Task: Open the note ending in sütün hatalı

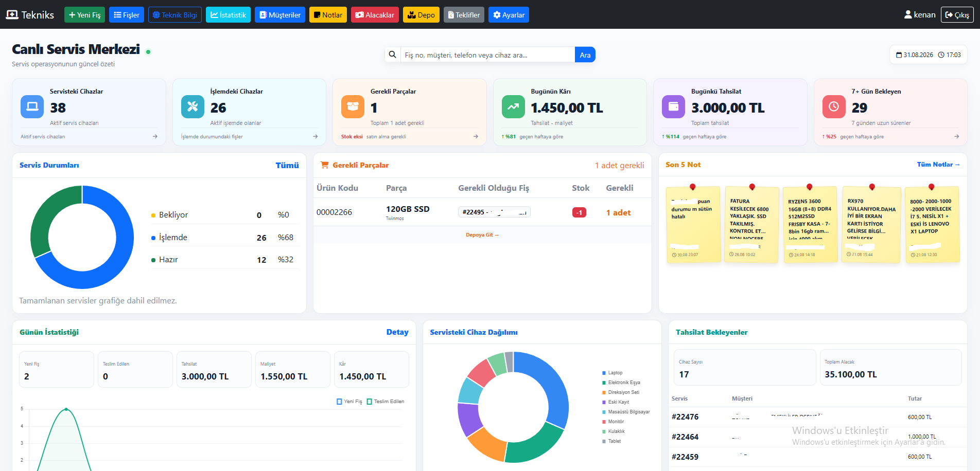Action: (x=693, y=224)
